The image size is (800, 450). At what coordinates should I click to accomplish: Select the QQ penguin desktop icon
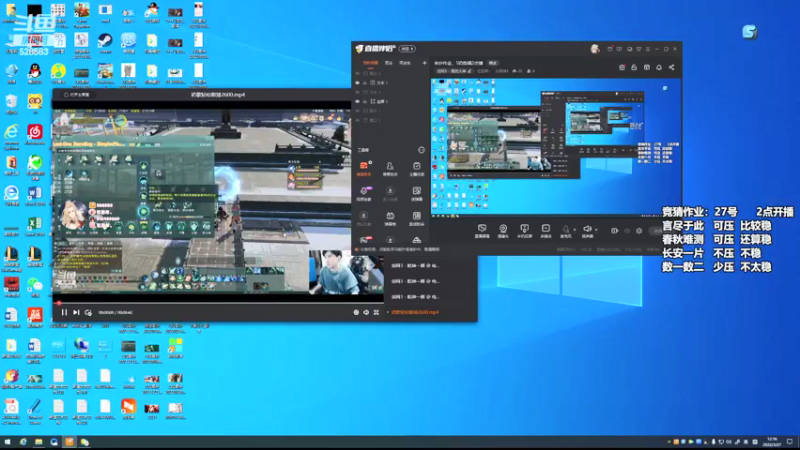35,74
